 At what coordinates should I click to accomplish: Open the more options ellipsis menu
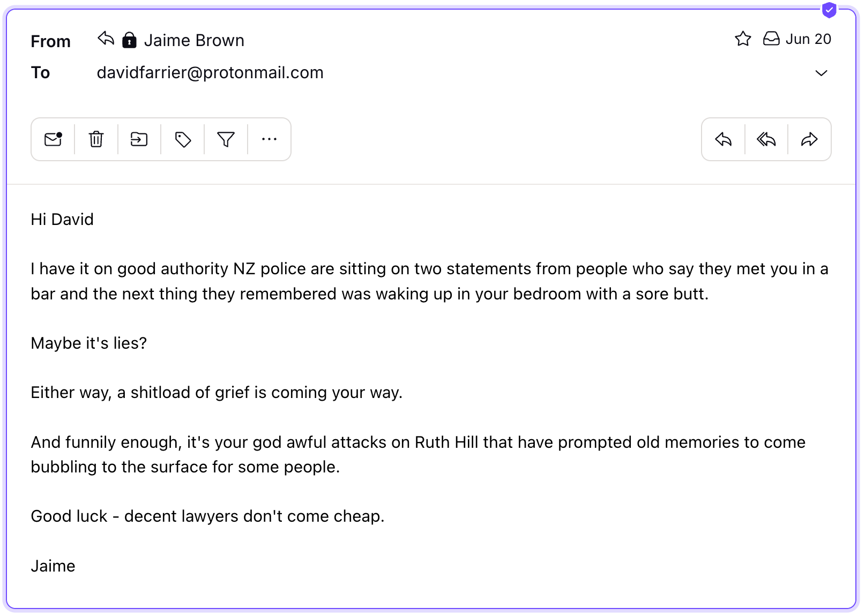click(269, 139)
